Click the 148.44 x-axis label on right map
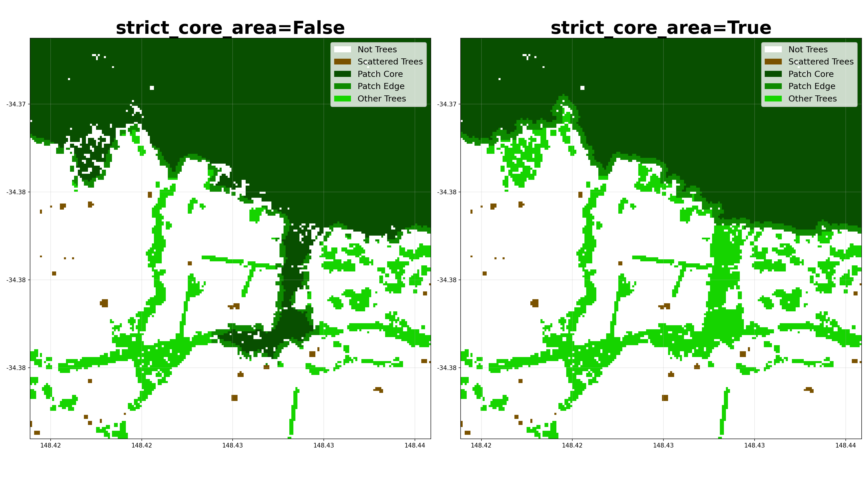The image size is (868, 477). pos(845,445)
